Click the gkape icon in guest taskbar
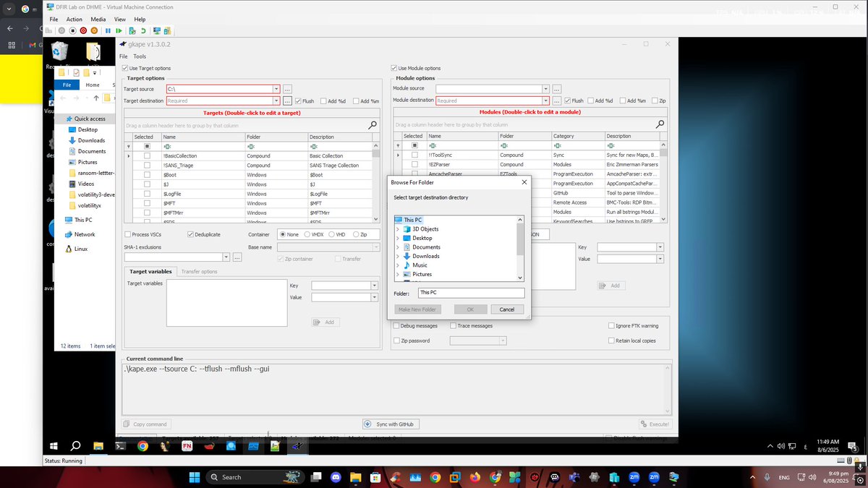Image resolution: width=868 pixels, height=488 pixels. 297,446
